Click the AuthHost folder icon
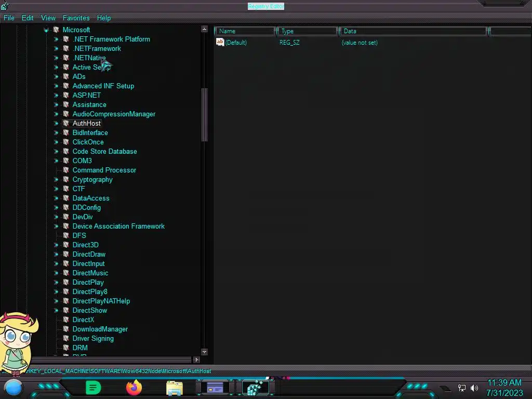532x399 pixels. (66, 123)
